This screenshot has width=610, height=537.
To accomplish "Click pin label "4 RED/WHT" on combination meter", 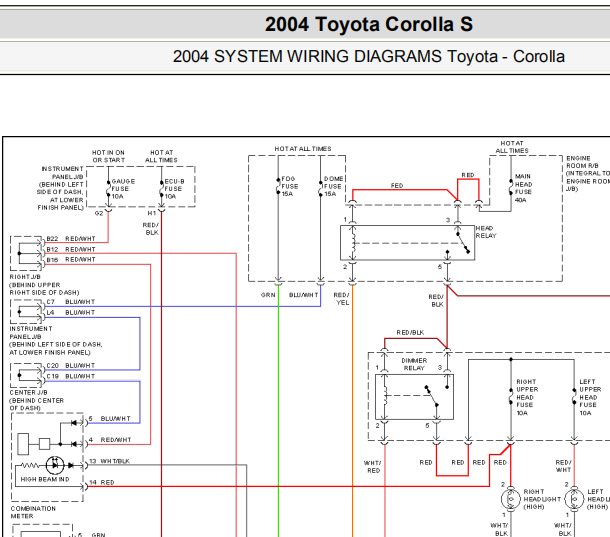I will coord(110,440).
